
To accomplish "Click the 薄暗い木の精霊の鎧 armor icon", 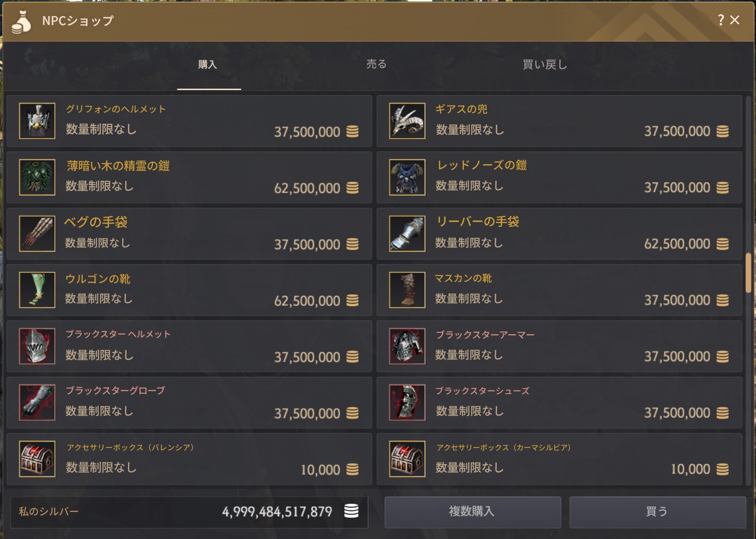I will pos(37,177).
